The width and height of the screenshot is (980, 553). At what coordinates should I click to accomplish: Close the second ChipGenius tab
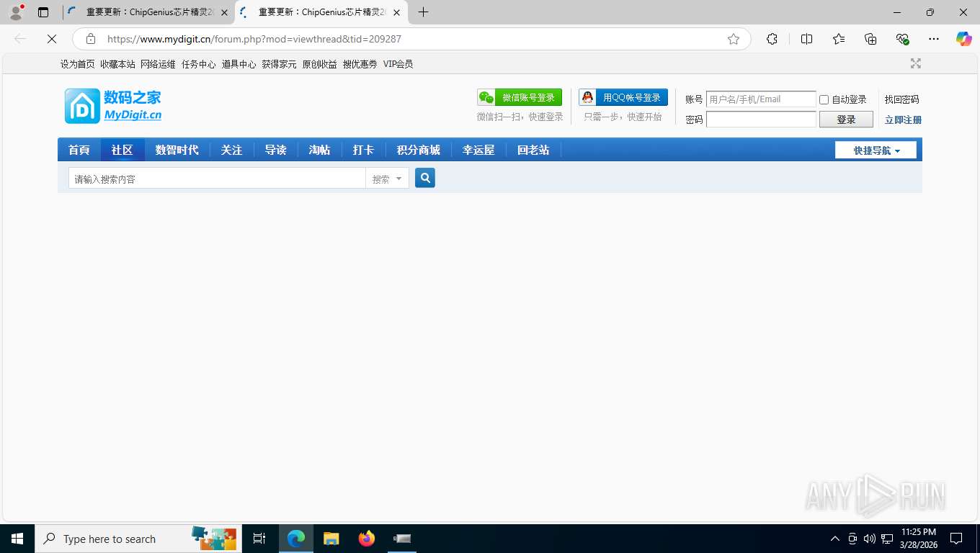coord(396,12)
